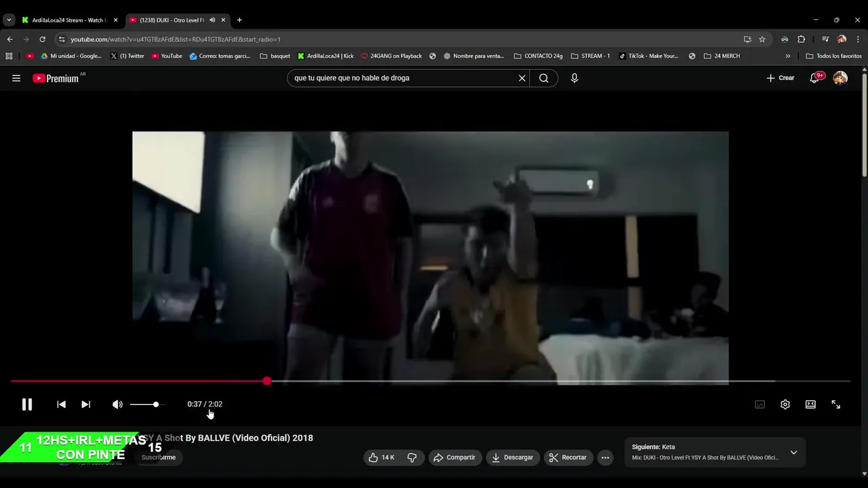Skip to the next video
868x488 pixels.
(x=85, y=405)
